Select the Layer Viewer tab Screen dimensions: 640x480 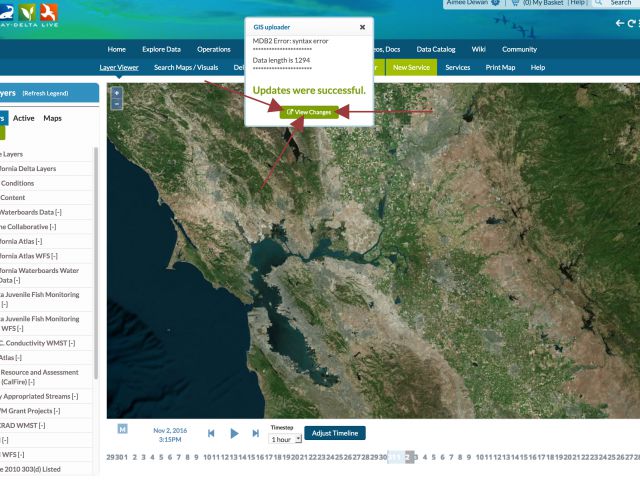[x=119, y=68]
